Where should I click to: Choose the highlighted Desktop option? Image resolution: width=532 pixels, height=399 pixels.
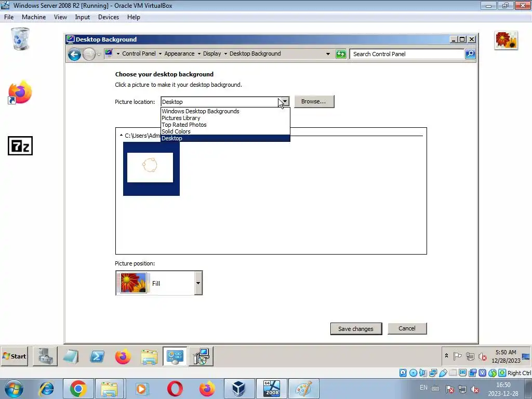225,138
